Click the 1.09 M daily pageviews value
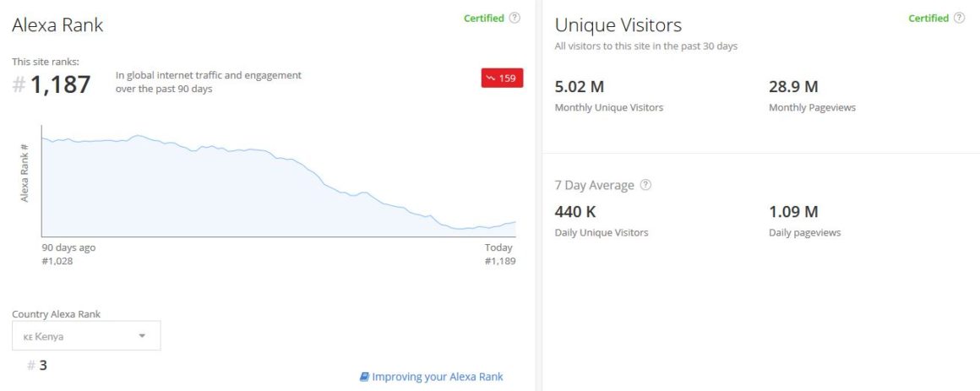Image resolution: width=980 pixels, height=391 pixels. point(793,212)
